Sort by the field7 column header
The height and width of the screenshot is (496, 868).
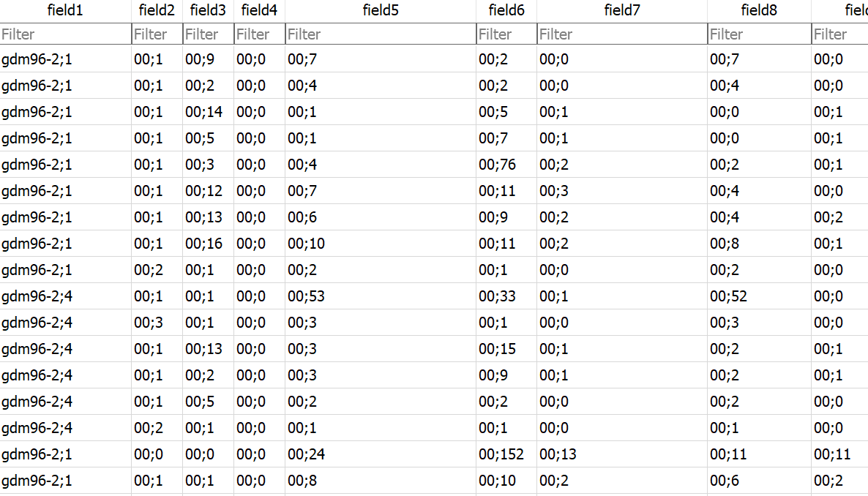621,10
